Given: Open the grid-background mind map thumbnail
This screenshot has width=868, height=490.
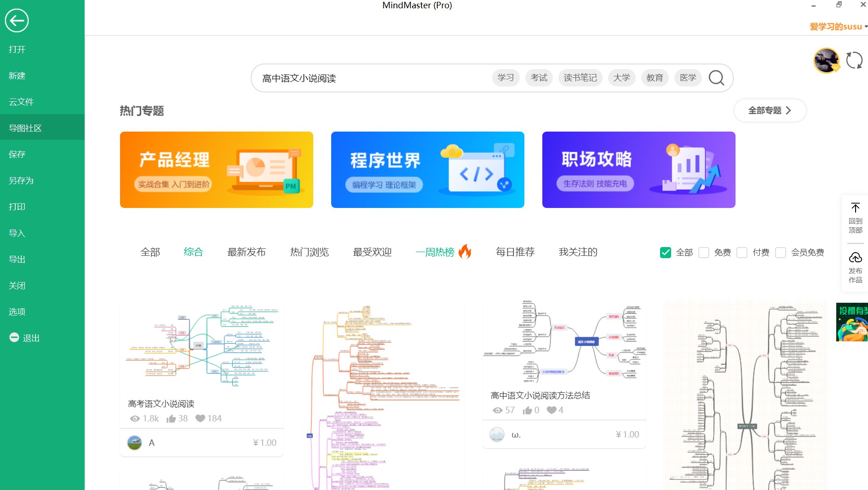Looking at the screenshot, I should pos(745,396).
